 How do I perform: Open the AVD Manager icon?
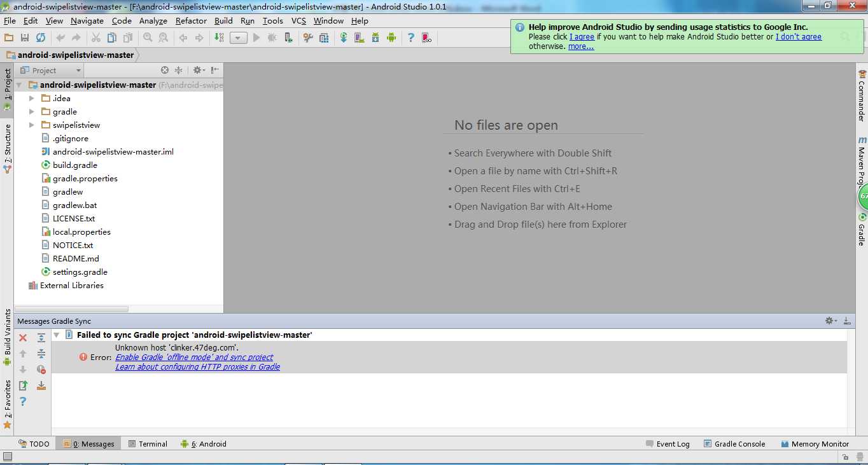tap(360, 38)
